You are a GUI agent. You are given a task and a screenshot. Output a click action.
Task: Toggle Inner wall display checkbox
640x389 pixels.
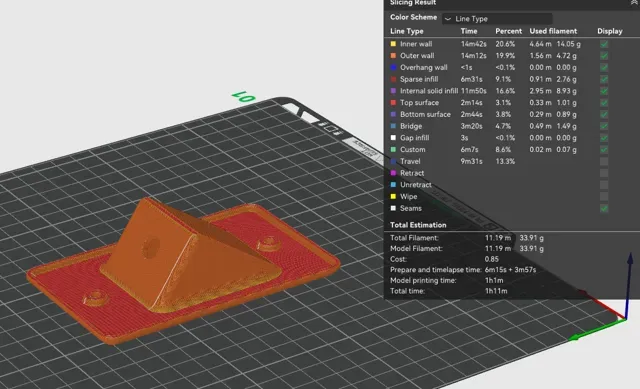tap(604, 44)
